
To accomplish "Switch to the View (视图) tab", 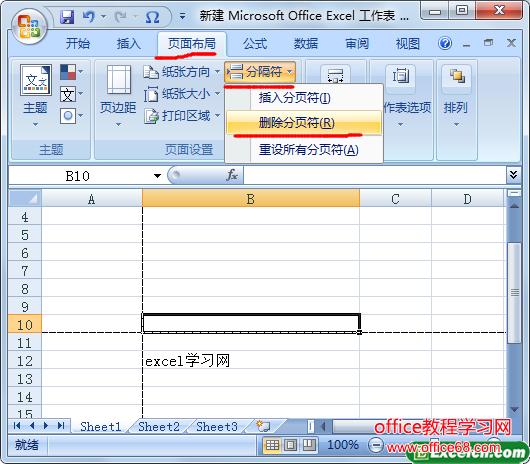I will tap(408, 44).
